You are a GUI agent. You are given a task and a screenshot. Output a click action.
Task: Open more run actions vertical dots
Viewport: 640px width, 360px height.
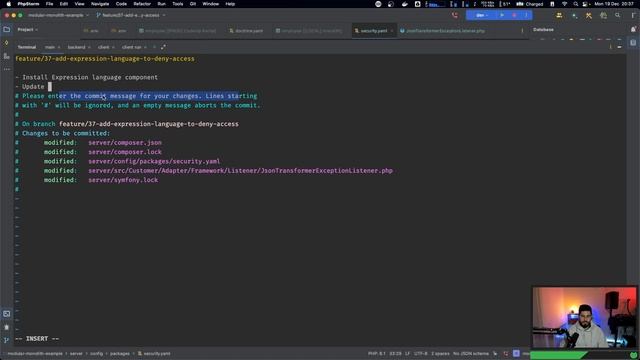point(526,15)
